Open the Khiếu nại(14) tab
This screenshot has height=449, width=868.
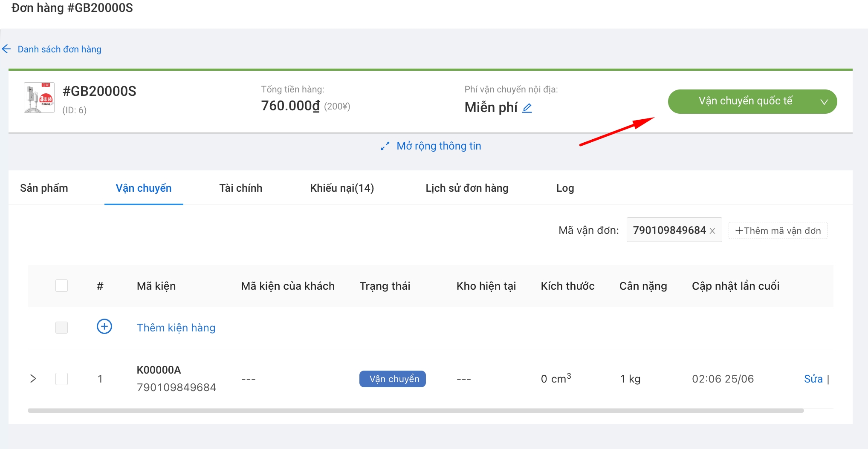[x=342, y=188]
